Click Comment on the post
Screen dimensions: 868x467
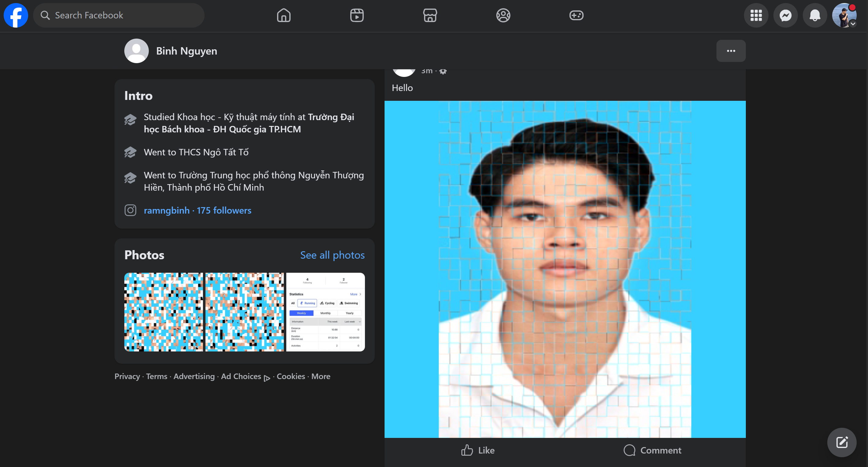point(652,450)
